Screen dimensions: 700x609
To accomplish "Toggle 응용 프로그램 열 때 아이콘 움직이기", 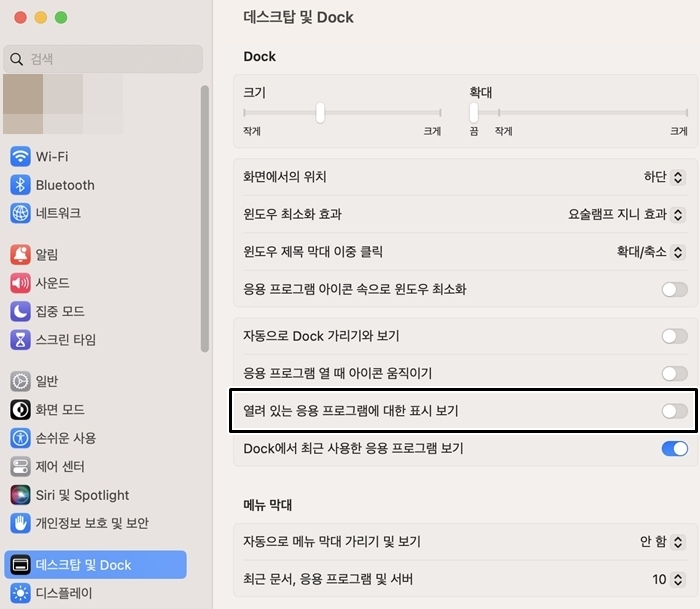I will click(x=674, y=373).
